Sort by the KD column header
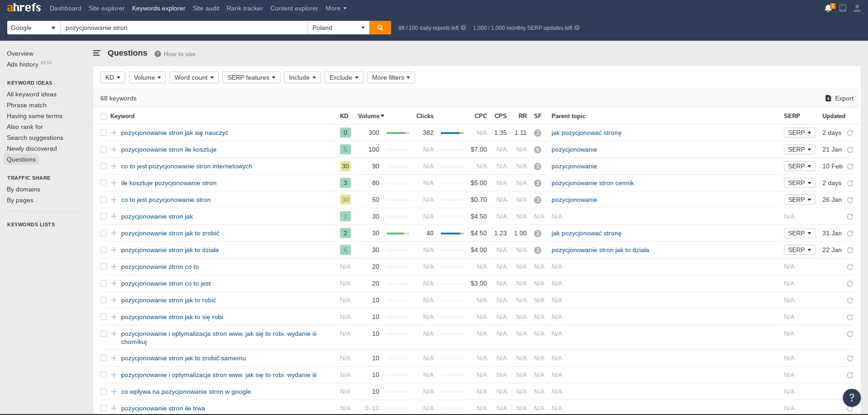868x415 pixels. (x=344, y=116)
